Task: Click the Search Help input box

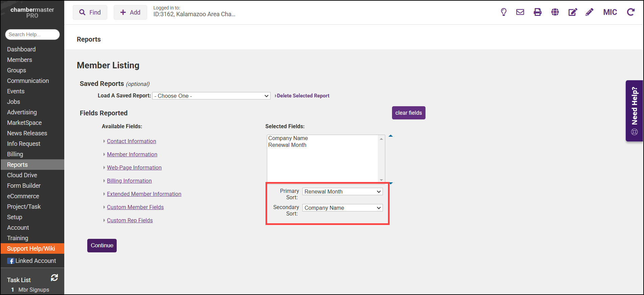Action: click(32, 35)
